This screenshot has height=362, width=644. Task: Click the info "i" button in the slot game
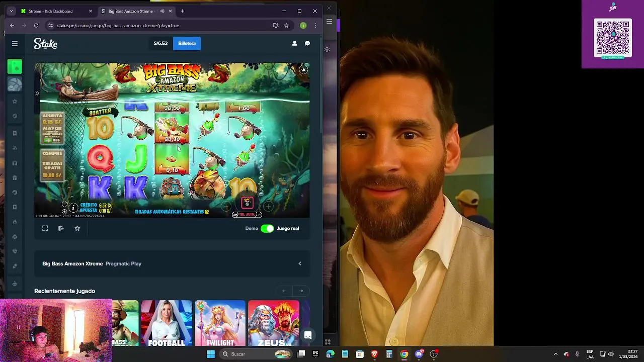pyautogui.click(x=73, y=208)
